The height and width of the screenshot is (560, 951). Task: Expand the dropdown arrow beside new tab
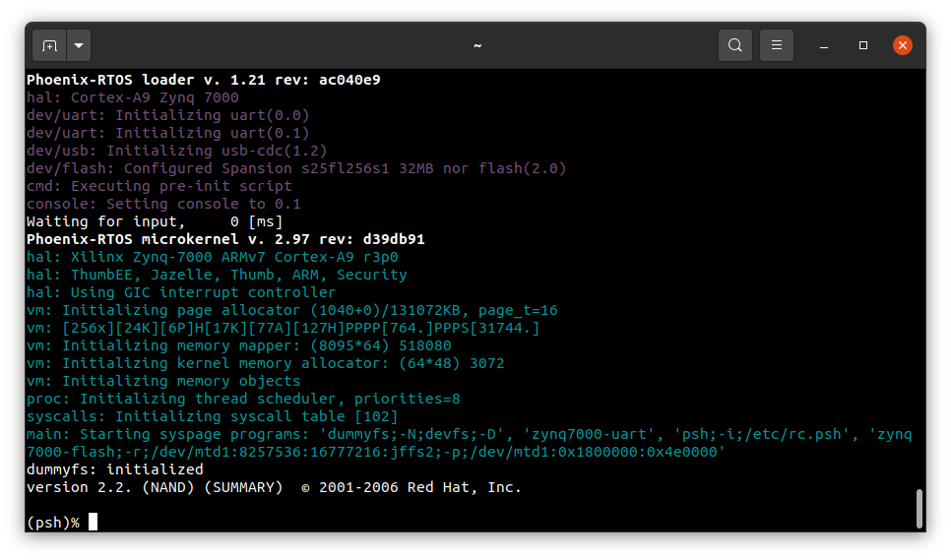79,45
